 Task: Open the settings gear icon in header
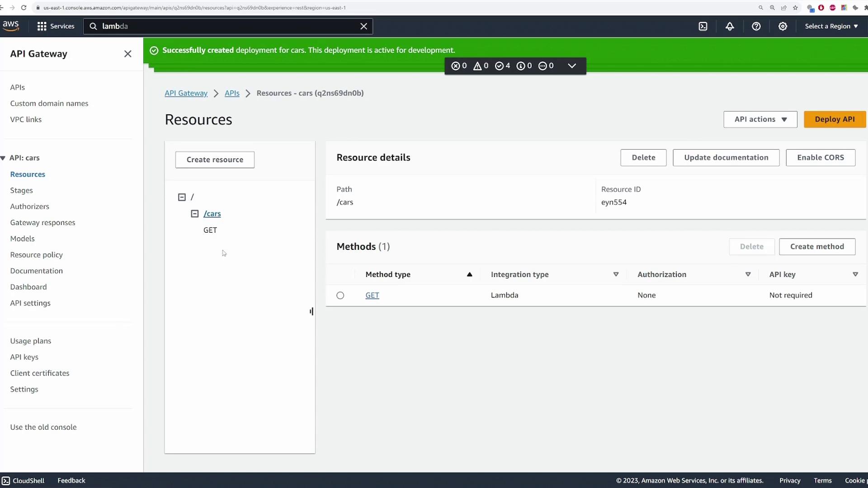[783, 26]
